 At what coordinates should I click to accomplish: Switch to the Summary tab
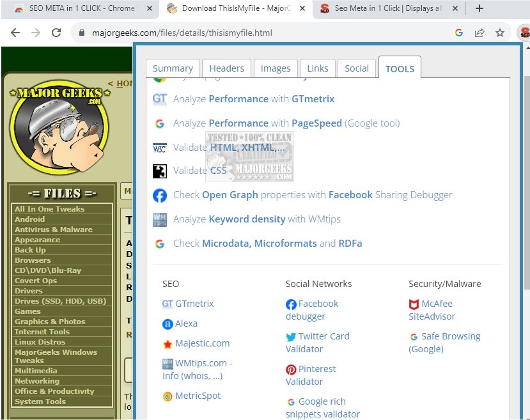tap(173, 68)
